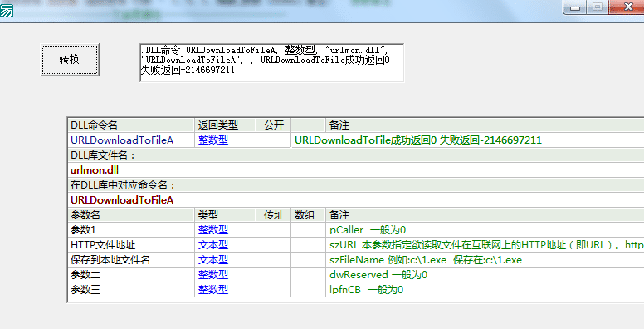Click the szFileName remark text
The image size is (644, 329).
coord(426,260)
